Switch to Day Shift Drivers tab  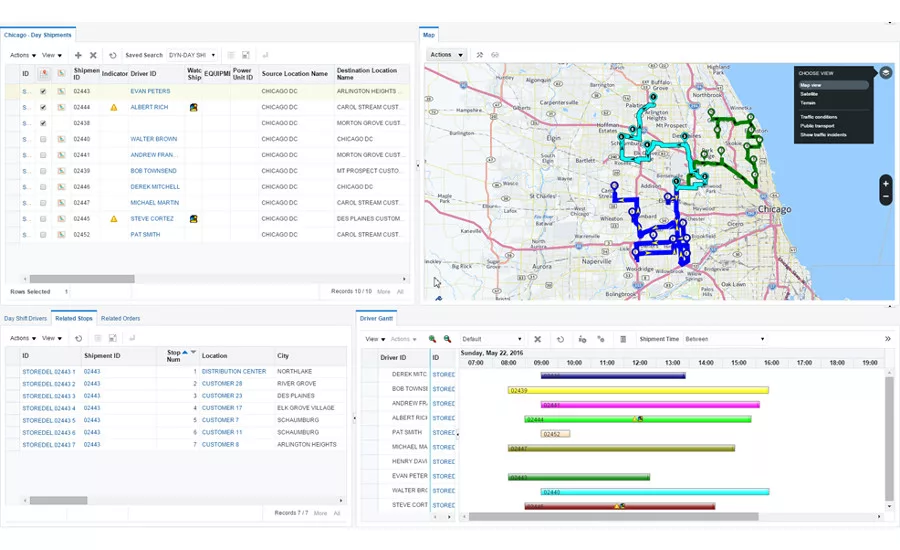pyautogui.click(x=25, y=318)
